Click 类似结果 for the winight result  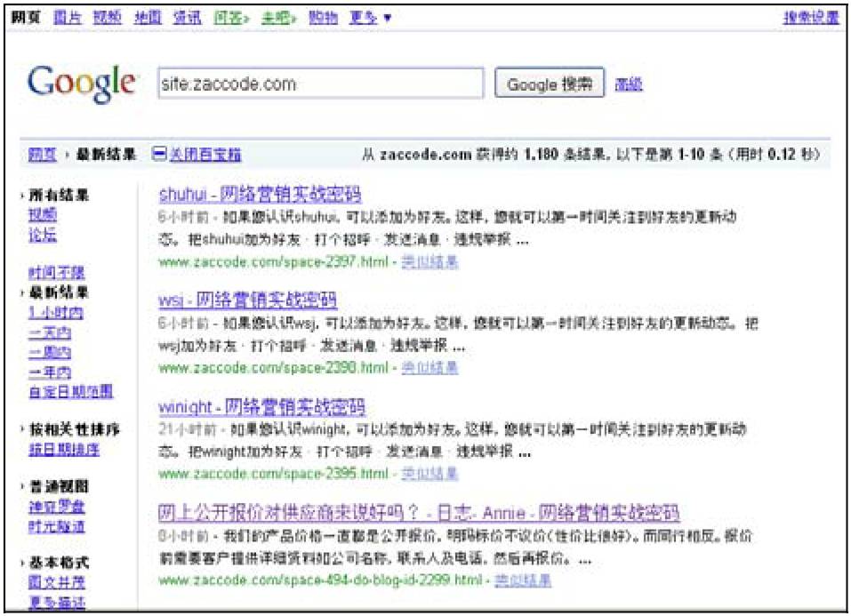[x=430, y=473]
